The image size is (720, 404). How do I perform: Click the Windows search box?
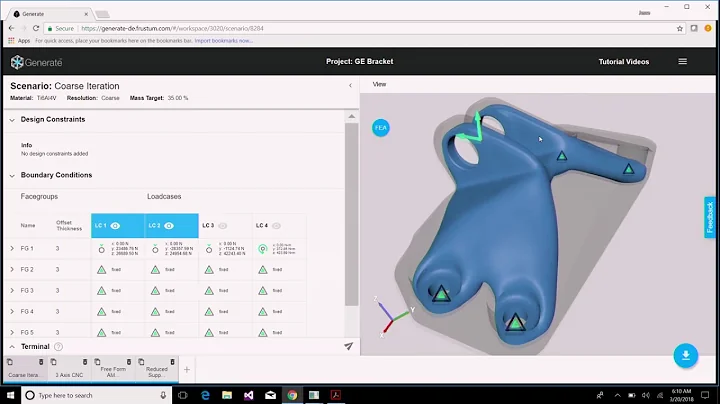tap(96, 395)
